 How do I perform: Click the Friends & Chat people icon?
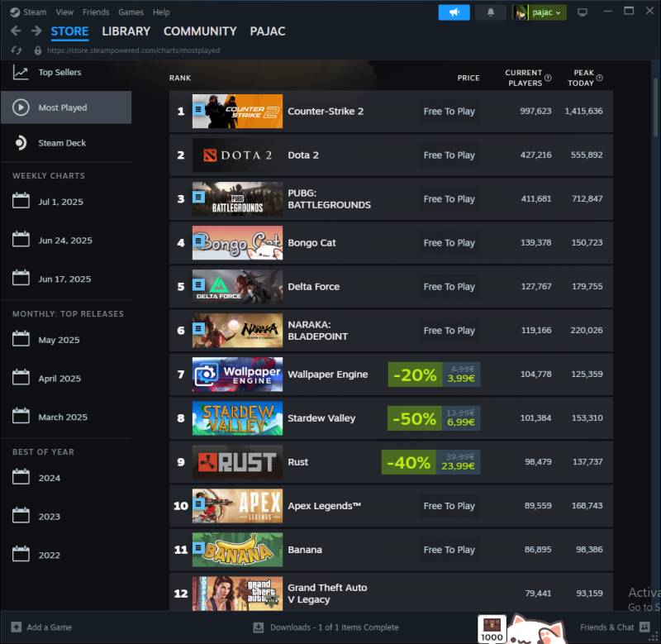644,627
